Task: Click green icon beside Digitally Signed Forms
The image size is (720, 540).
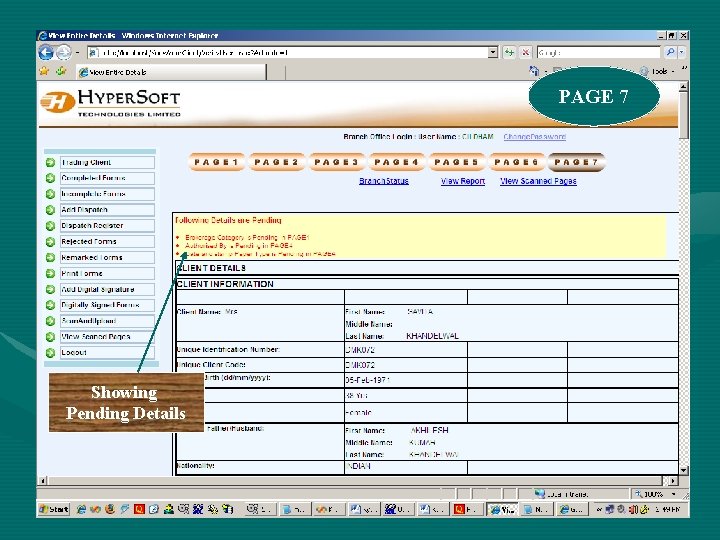Action: pyautogui.click(x=51, y=305)
